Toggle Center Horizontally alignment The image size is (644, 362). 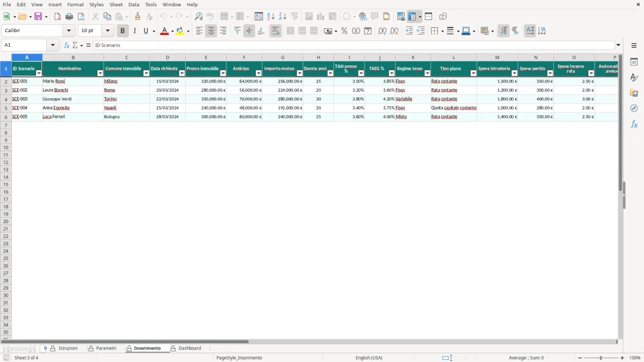pos(211,31)
